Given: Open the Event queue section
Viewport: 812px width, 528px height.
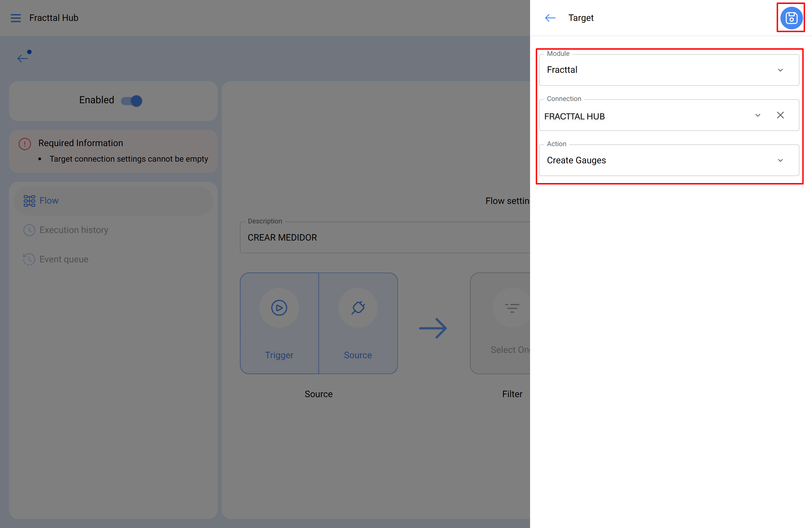Looking at the screenshot, I should pos(64,259).
